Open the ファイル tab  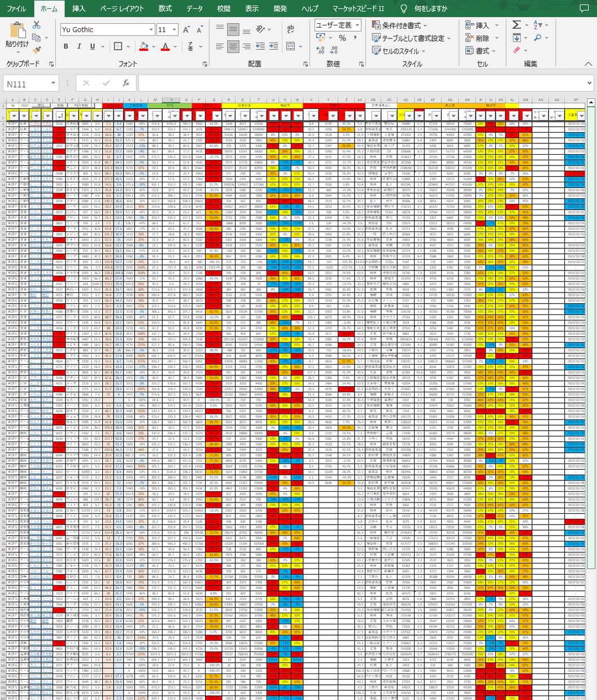click(16, 8)
